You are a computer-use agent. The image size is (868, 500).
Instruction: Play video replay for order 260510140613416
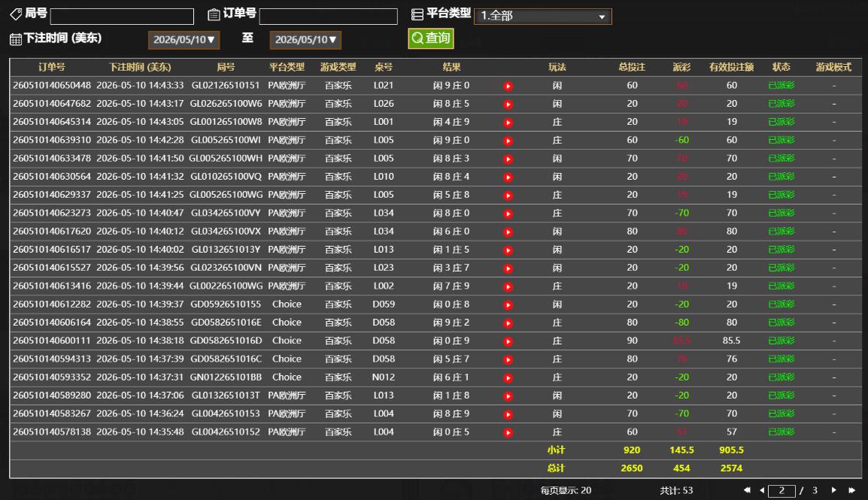508,286
